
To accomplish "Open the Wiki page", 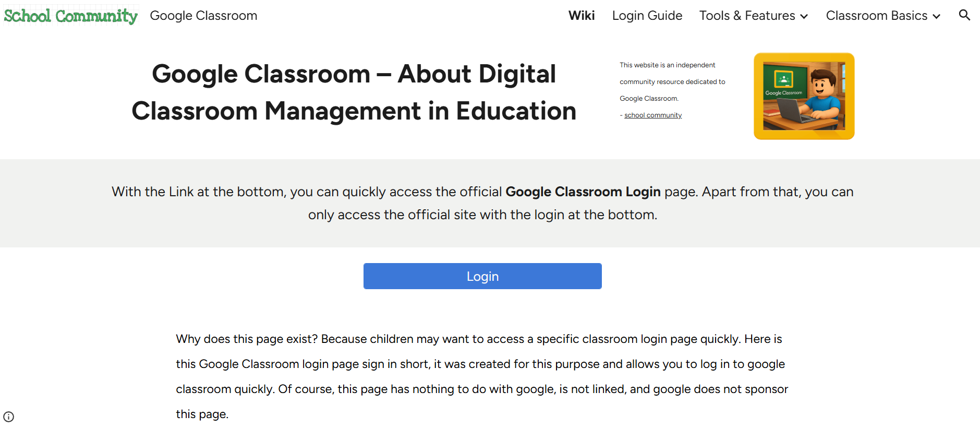I will [582, 16].
